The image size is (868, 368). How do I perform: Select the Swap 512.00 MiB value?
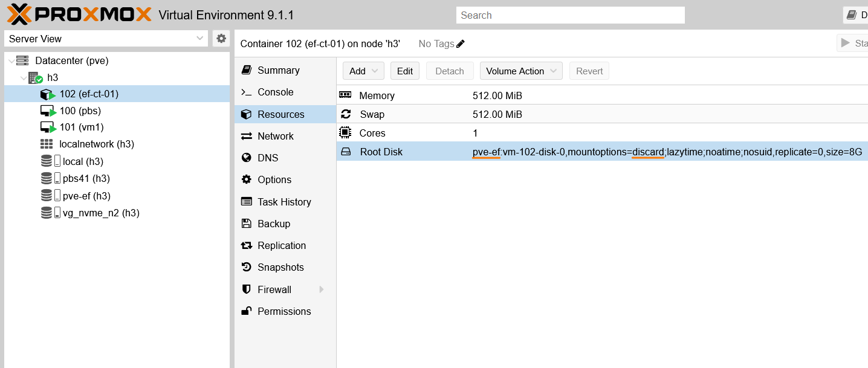pyautogui.click(x=497, y=114)
